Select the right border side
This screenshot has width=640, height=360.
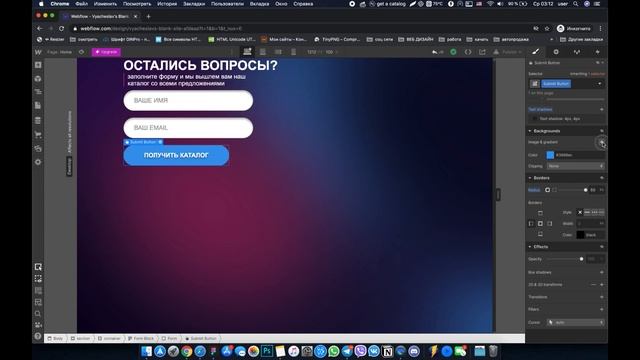(x=549, y=224)
